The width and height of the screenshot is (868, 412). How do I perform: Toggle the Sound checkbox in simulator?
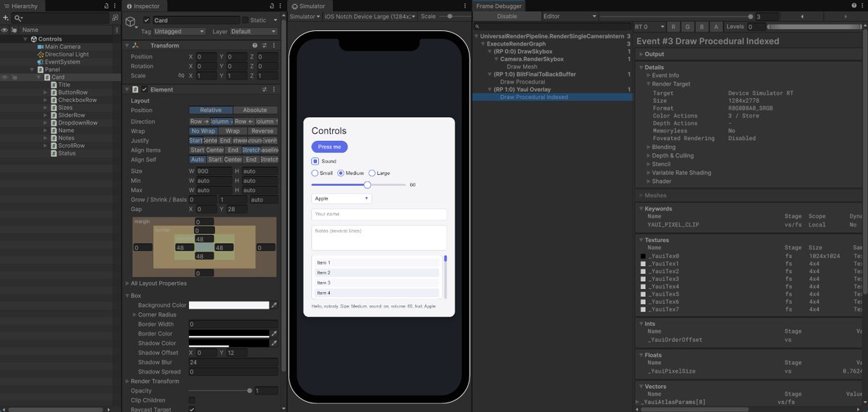tap(315, 161)
